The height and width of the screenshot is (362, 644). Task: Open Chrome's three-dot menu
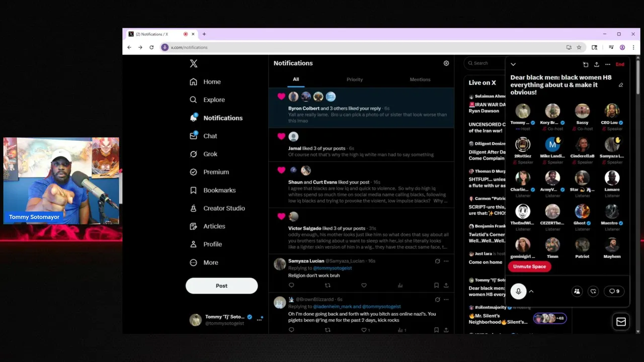pos(633,47)
